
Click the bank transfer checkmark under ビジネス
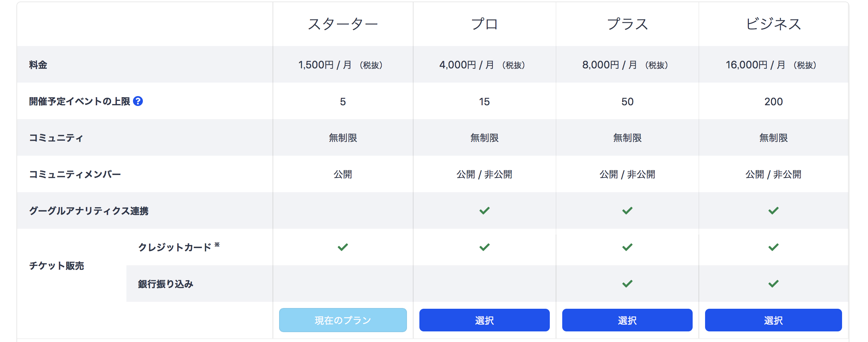(x=773, y=284)
